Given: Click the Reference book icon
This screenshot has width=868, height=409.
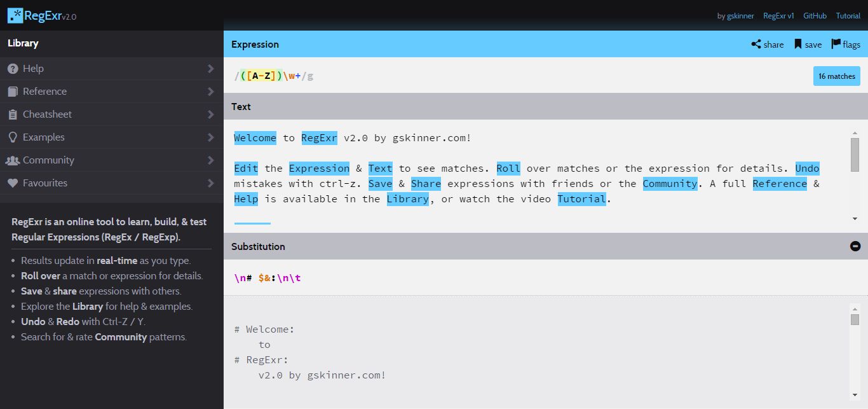Looking at the screenshot, I should tap(13, 91).
